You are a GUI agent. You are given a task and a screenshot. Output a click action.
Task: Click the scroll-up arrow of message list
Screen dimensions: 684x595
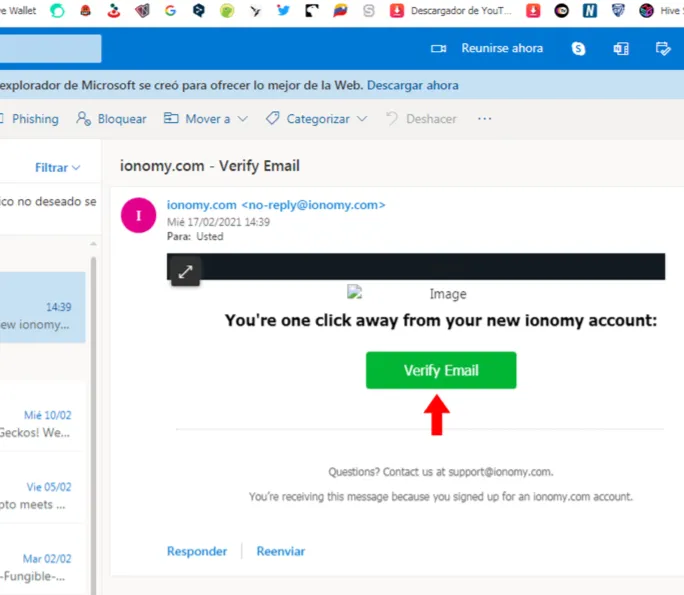[93, 243]
